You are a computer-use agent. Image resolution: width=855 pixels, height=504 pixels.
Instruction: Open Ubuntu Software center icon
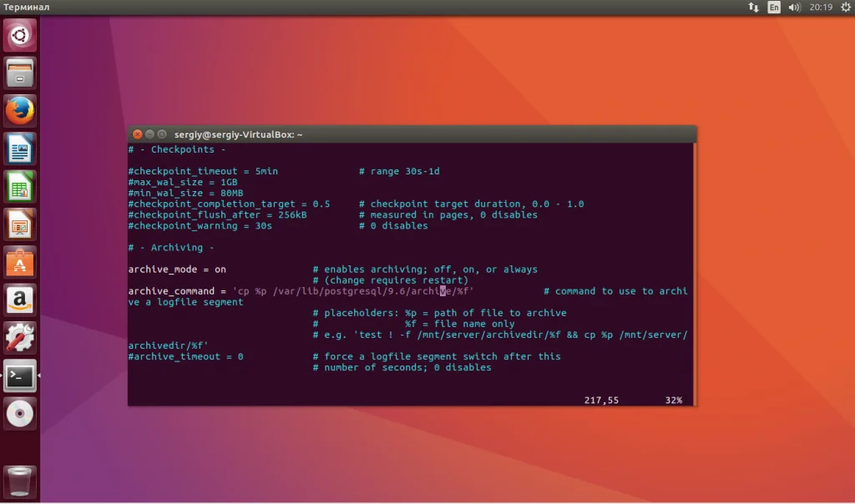[x=20, y=262]
